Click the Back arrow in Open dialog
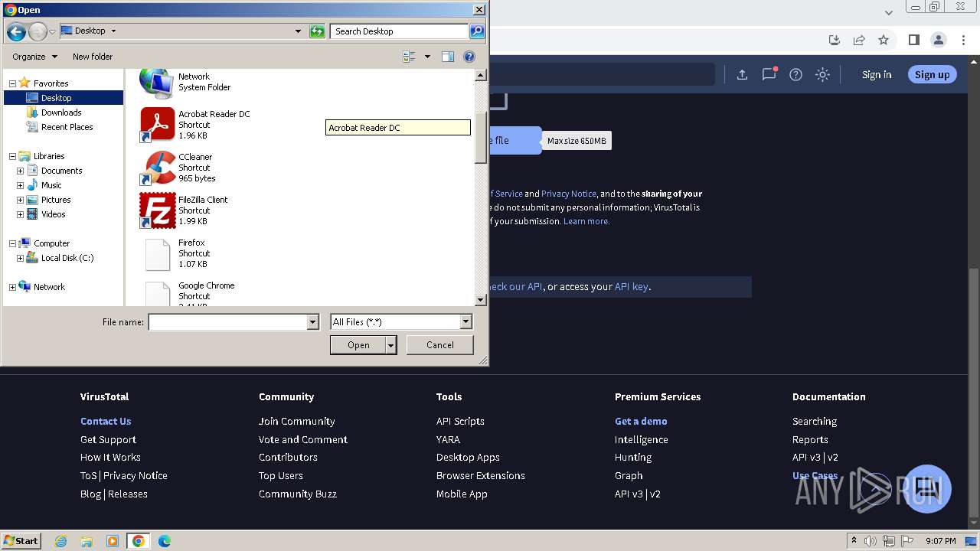 pyautogui.click(x=16, y=31)
